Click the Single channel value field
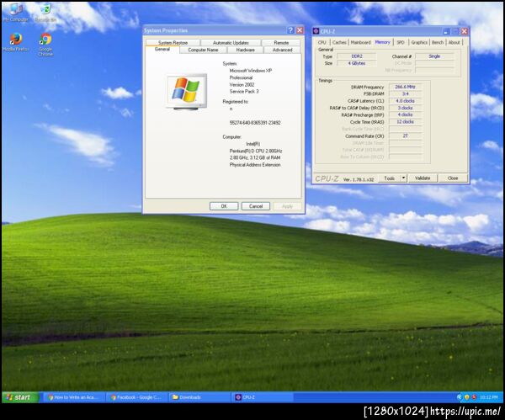This screenshot has width=505, height=420. point(434,56)
